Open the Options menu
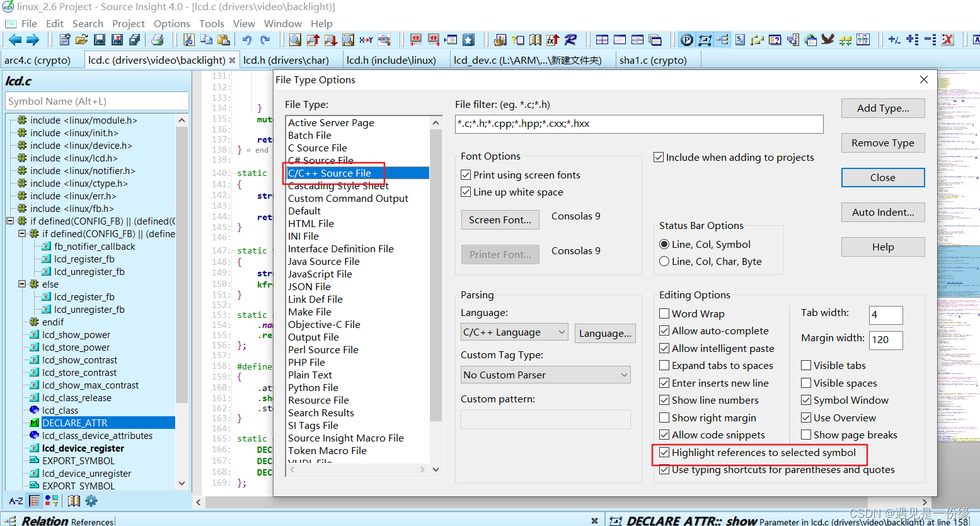Image resolution: width=980 pixels, height=526 pixels. pyautogui.click(x=171, y=23)
